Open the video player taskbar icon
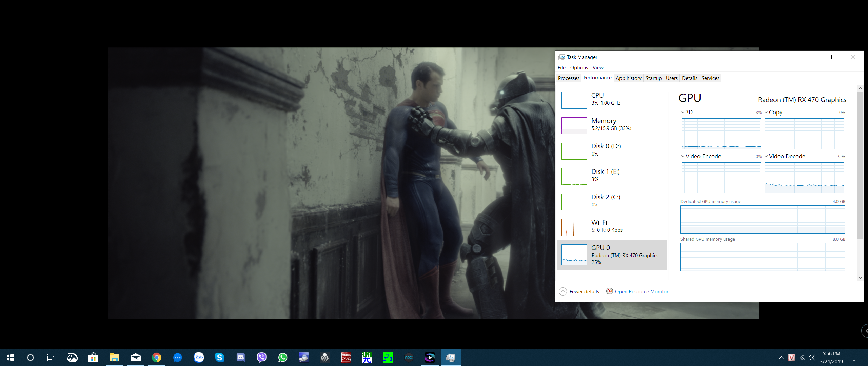Image resolution: width=868 pixels, height=366 pixels. pos(430,358)
